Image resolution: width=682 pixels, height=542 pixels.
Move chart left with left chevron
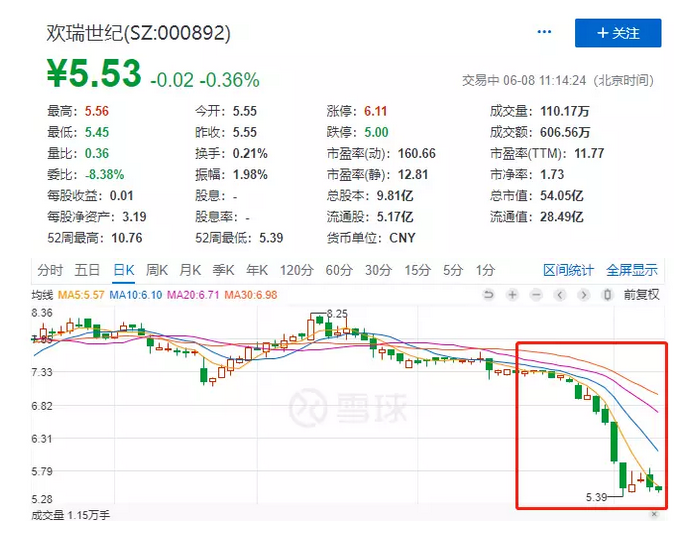(x=560, y=295)
